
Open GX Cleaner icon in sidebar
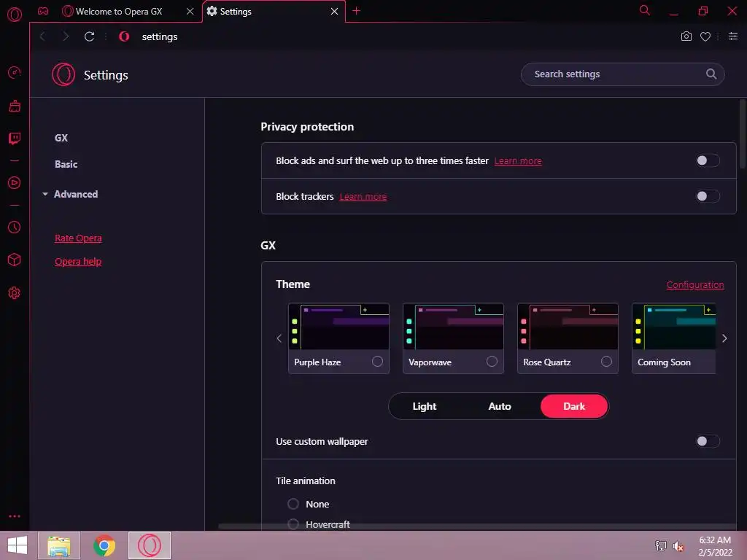pos(15,106)
